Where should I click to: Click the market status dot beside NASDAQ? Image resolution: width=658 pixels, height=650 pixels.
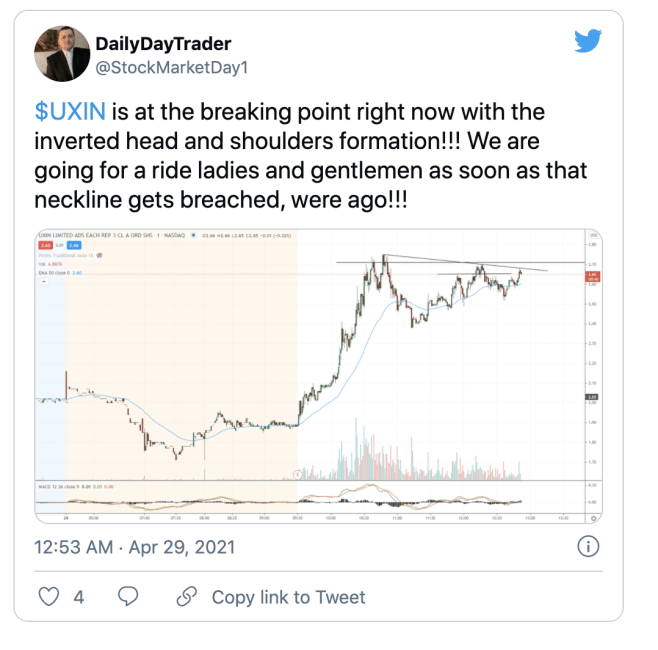(x=193, y=235)
